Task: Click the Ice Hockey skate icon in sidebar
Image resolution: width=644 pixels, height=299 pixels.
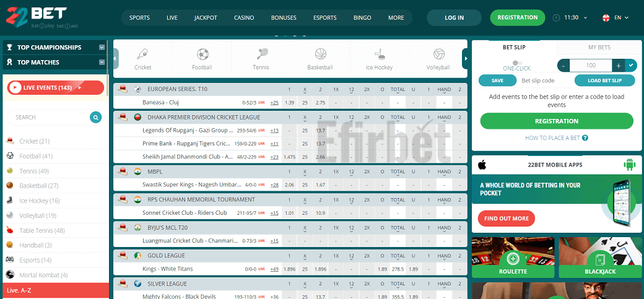Action: [x=10, y=201]
